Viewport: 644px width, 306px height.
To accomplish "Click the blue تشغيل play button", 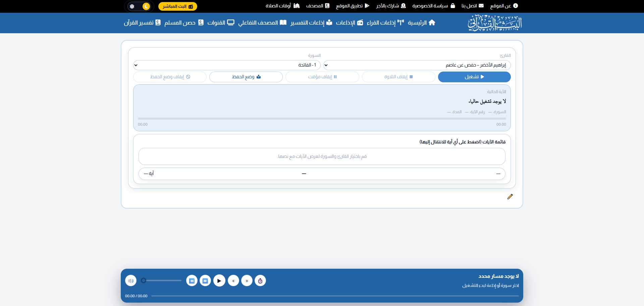I will pyautogui.click(x=474, y=77).
